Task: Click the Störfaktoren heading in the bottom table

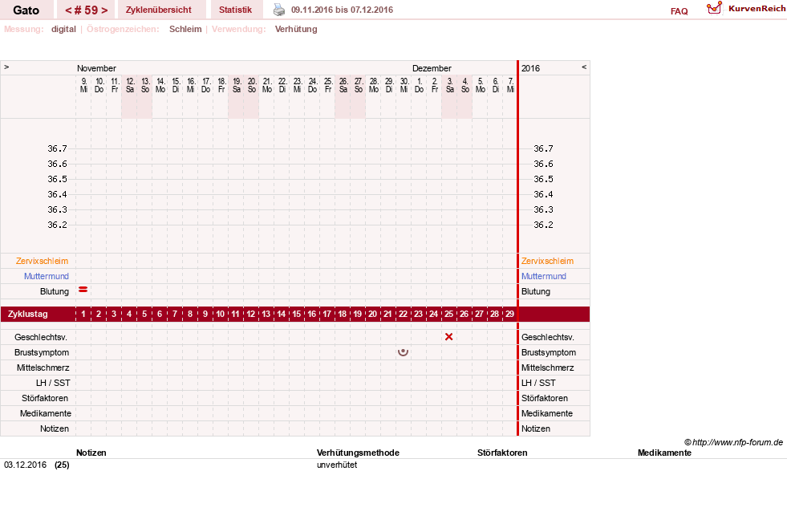Action: pyautogui.click(x=502, y=453)
